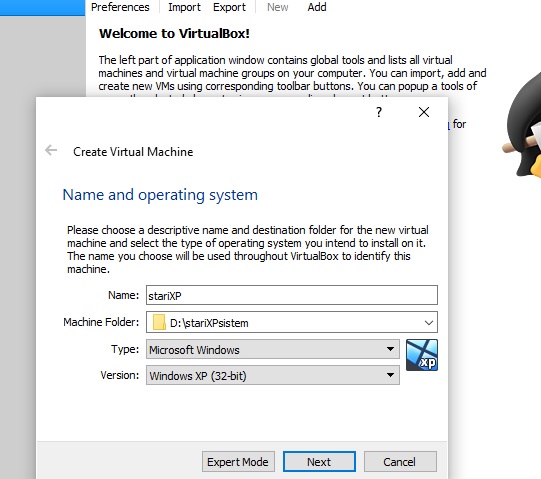This screenshot has width=541, height=479.
Task: Click the Windows XP OS icon
Action: click(422, 355)
